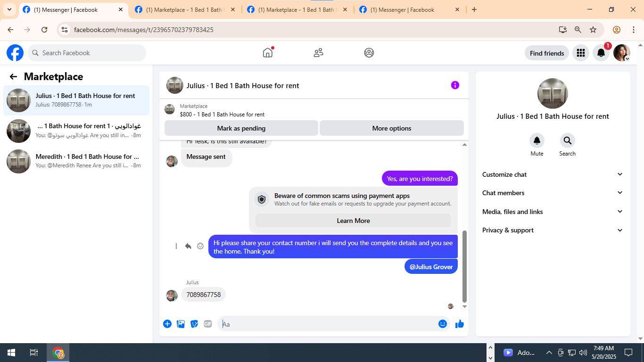644x362 pixels.
Task: Open Task View on taskbar
Action: [34, 353]
